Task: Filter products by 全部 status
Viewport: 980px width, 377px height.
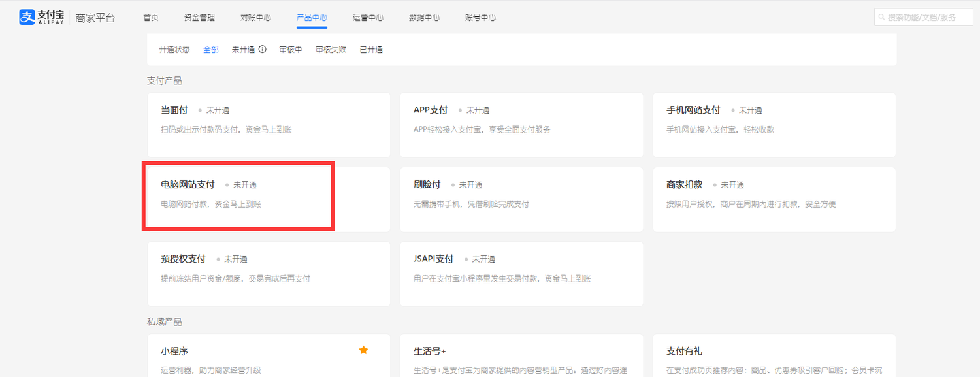Action: (210, 50)
